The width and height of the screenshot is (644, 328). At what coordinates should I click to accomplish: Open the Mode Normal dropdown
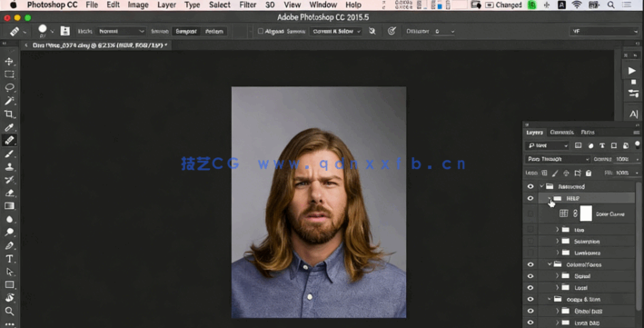click(121, 31)
